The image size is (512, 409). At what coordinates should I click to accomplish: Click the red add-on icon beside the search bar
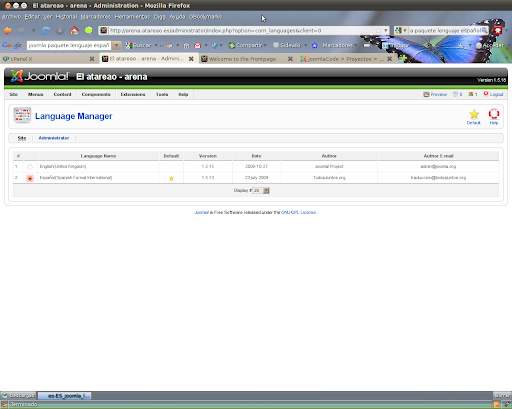click(x=498, y=31)
